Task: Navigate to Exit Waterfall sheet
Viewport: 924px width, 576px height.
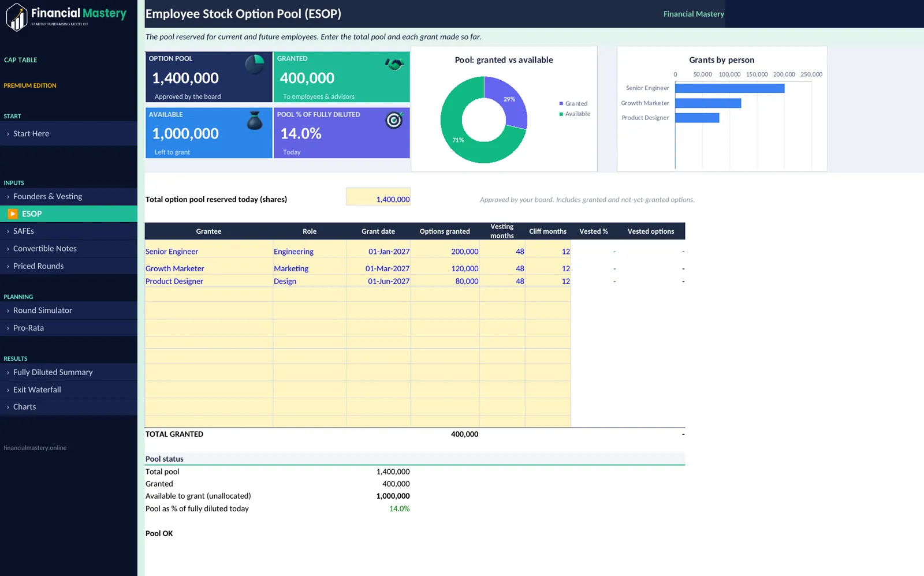Action: pos(69,389)
